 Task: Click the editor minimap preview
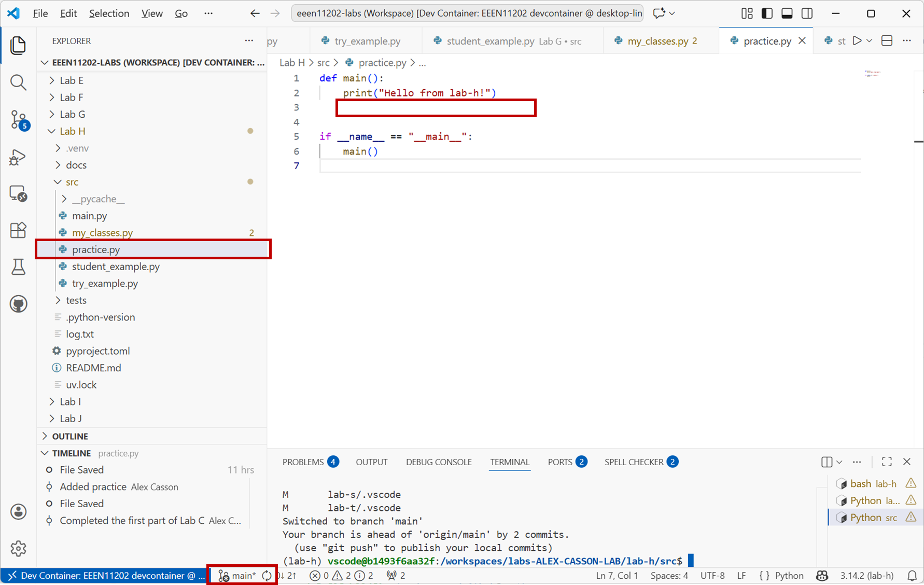pos(872,74)
